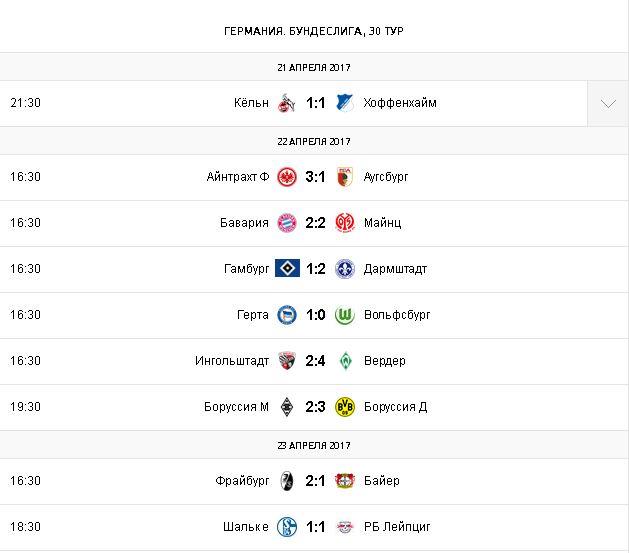The height and width of the screenshot is (553, 629).
Task: Click the Германия. Бундеслига, 30 тур header
Action: click(314, 31)
